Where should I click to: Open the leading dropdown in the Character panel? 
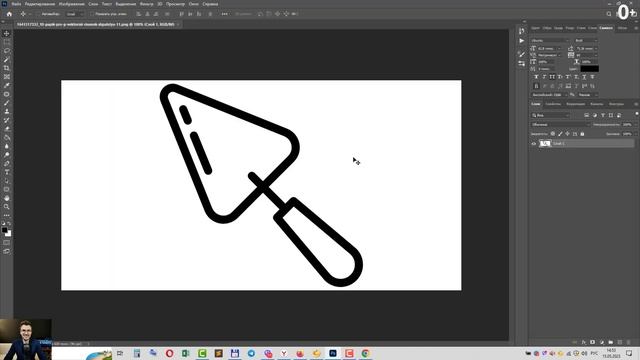587,49
